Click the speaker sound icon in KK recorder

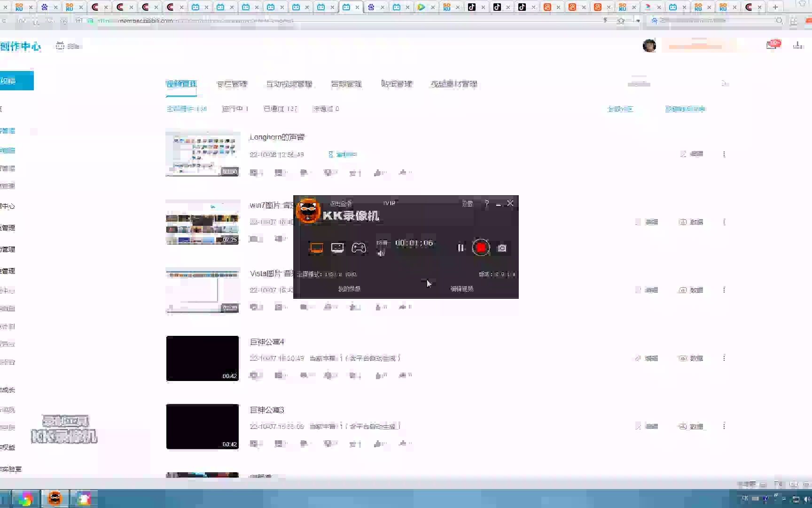381,253
